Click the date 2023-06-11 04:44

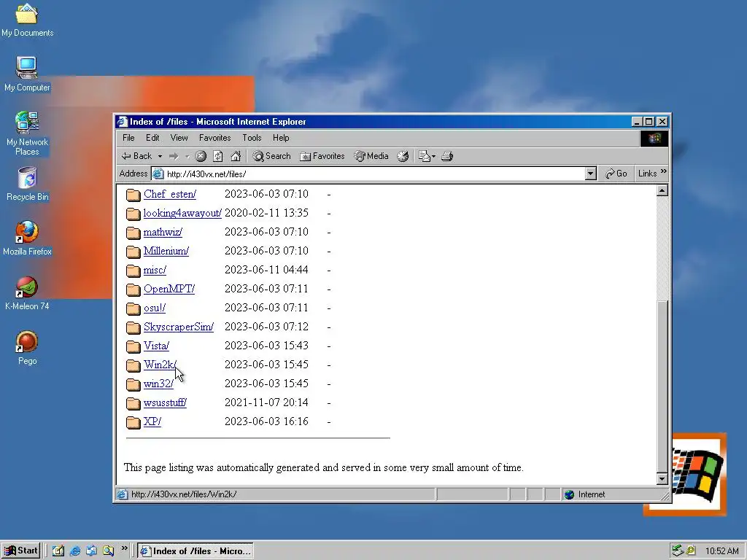coord(266,270)
